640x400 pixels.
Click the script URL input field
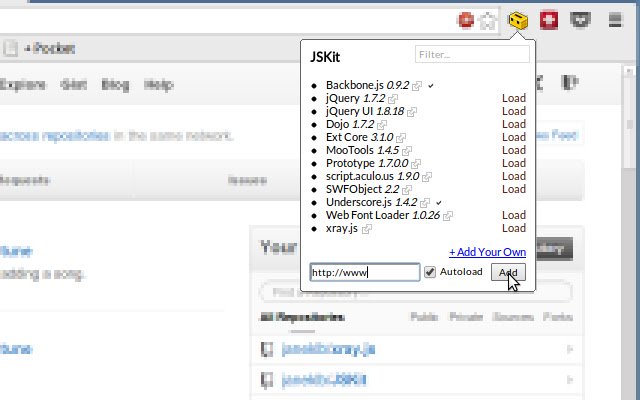364,272
